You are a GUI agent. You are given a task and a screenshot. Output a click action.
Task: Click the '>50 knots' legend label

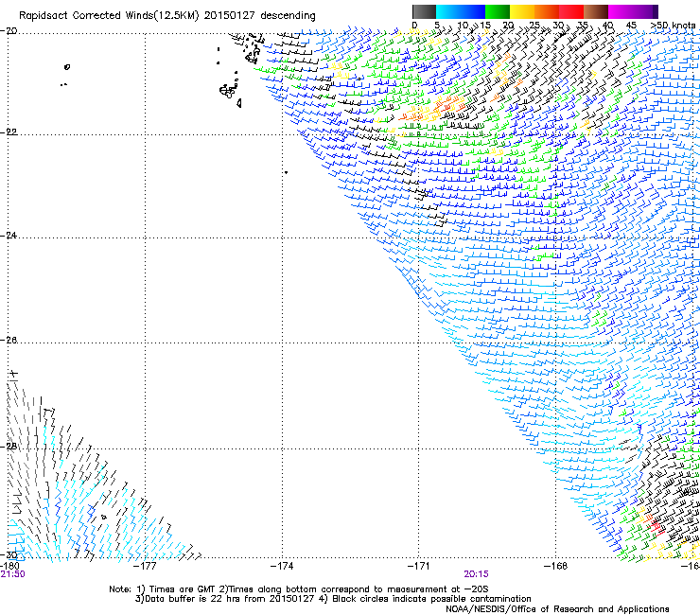673,26
